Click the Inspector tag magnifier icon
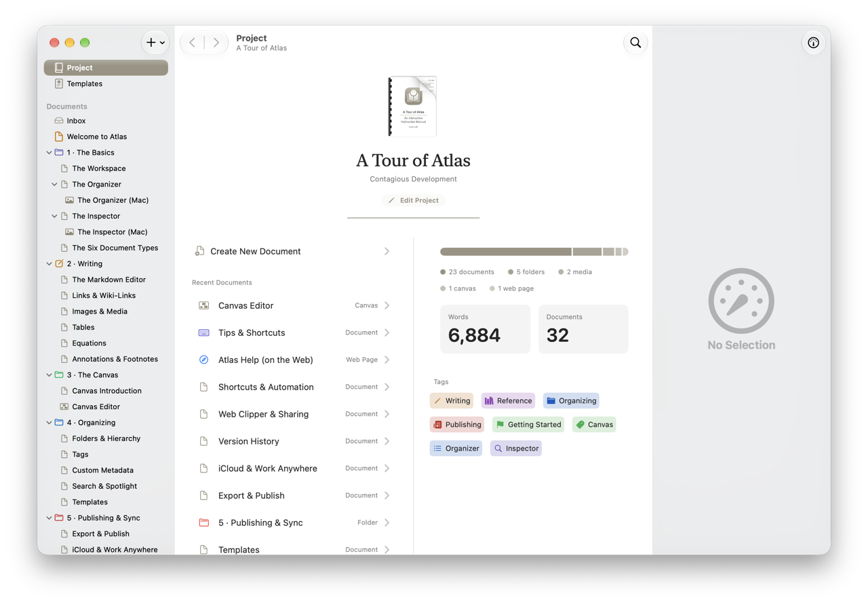Image resolution: width=868 pixels, height=604 pixels. coord(498,449)
